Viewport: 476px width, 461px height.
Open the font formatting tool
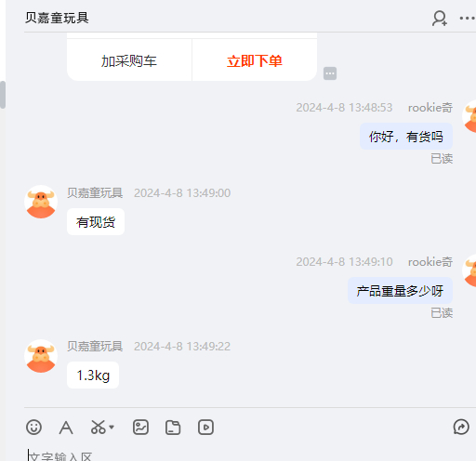tap(66, 428)
